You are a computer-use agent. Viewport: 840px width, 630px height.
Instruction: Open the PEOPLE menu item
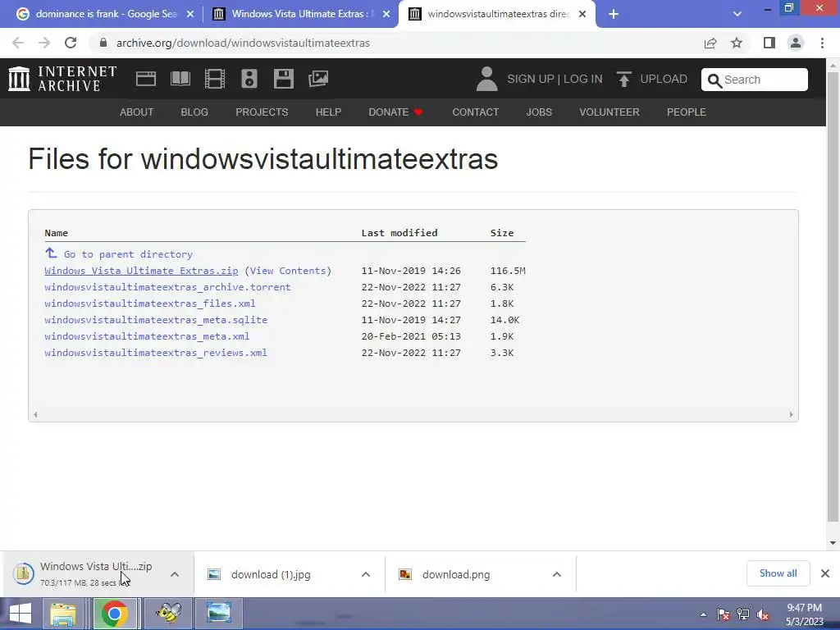pos(687,112)
